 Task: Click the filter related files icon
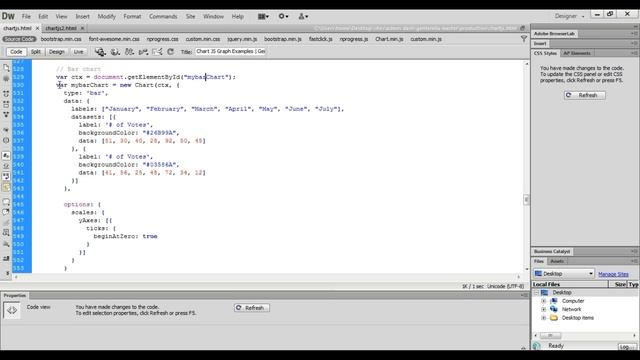[x=524, y=39]
